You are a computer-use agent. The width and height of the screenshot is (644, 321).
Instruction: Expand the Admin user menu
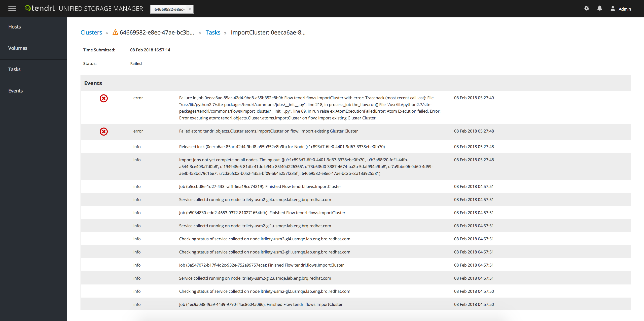coord(625,9)
